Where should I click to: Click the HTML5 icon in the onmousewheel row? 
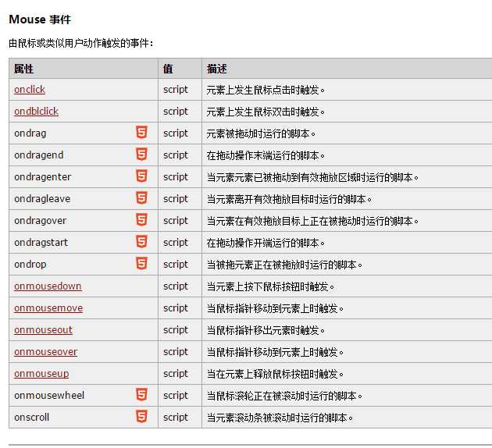pos(141,394)
